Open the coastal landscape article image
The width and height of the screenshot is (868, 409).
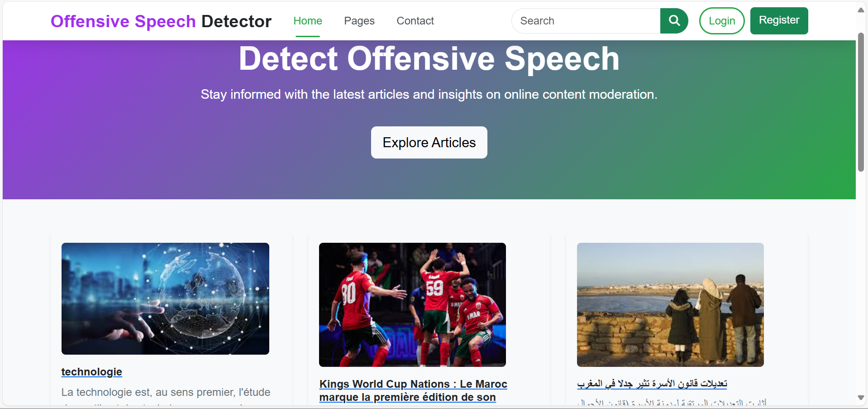[670, 304]
